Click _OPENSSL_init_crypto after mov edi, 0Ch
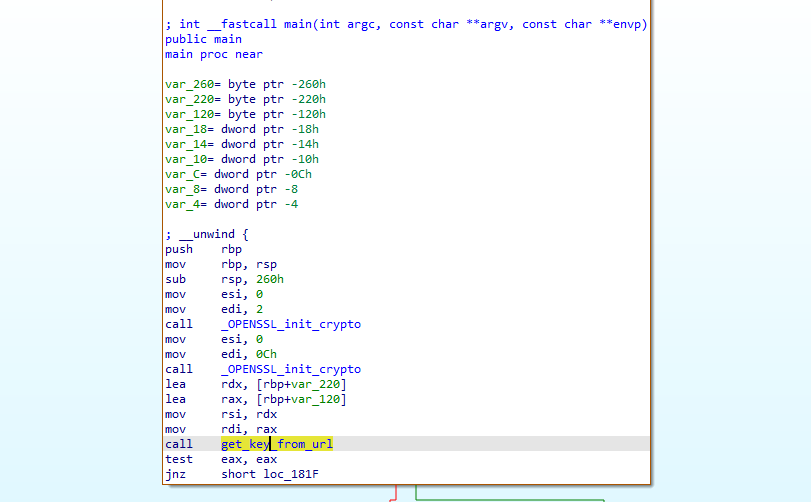811x502 pixels. pos(291,369)
